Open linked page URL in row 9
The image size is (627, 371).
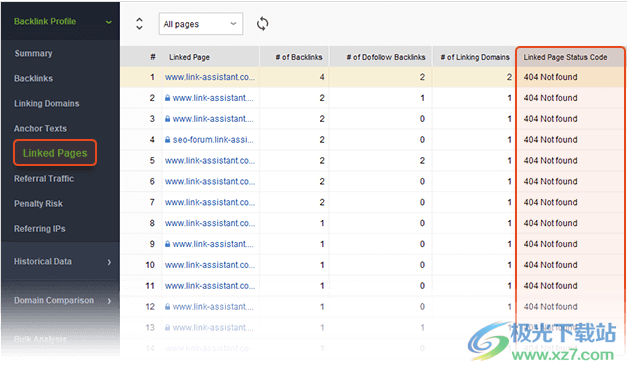[213, 244]
